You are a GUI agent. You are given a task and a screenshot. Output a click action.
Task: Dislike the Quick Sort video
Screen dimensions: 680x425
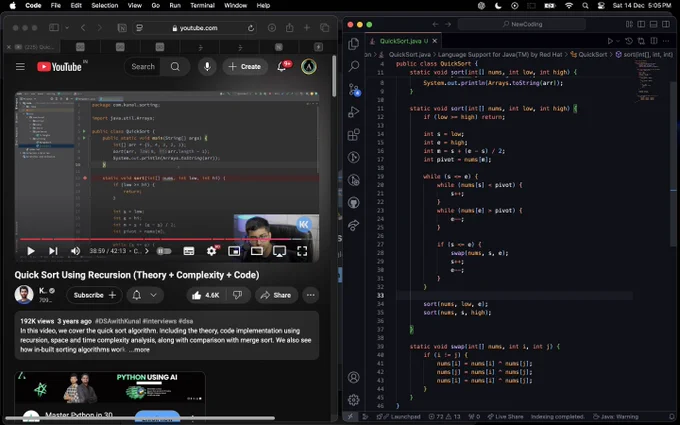click(x=238, y=295)
